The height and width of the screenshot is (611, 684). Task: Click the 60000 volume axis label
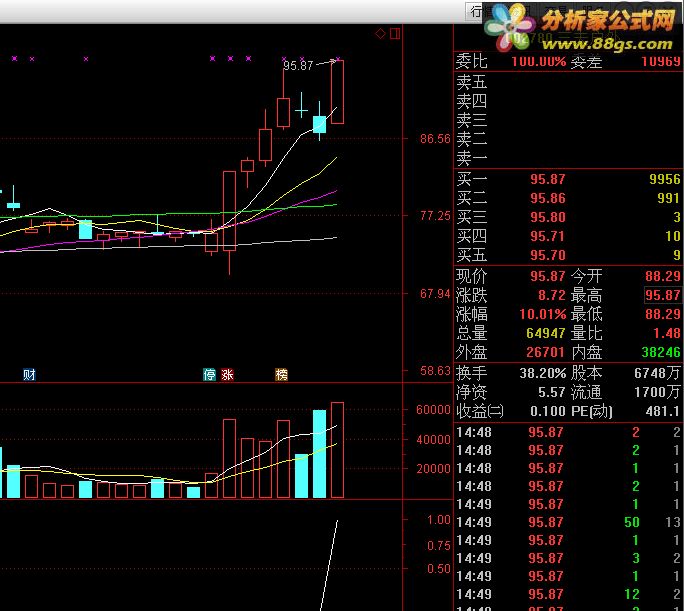433,410
